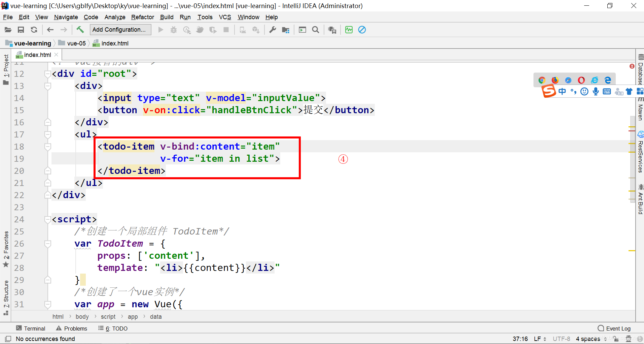Click vue-05 folder in breadcrumb
Image resolution: width=644 pixels, height=344 pixels.
point(72,43)
